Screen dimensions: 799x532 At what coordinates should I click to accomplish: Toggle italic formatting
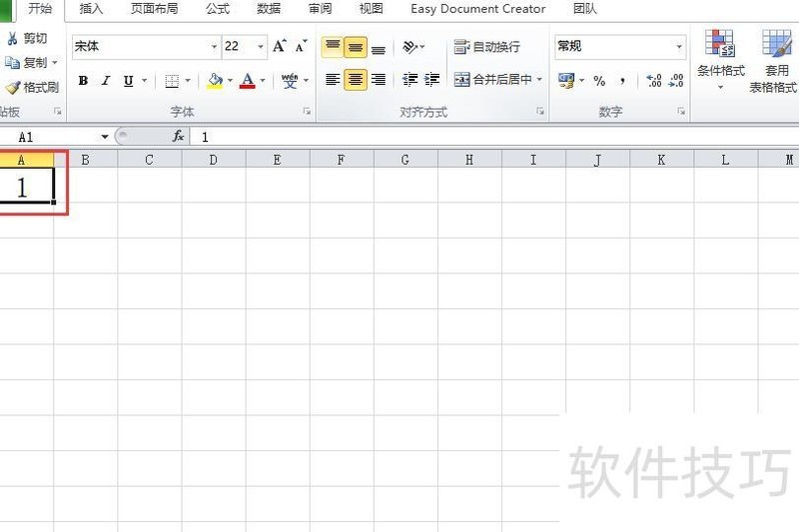click(106, 81)
